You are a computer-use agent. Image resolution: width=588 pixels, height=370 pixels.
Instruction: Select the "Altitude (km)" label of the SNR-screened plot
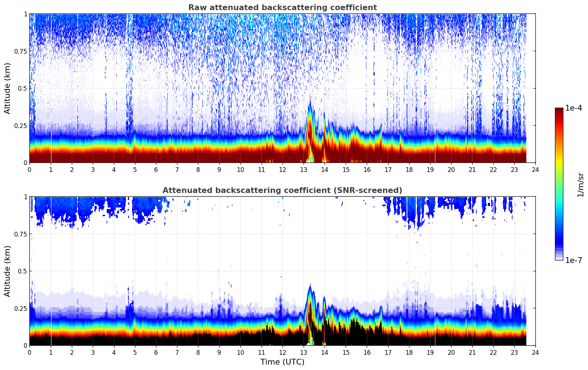(8, 271)
